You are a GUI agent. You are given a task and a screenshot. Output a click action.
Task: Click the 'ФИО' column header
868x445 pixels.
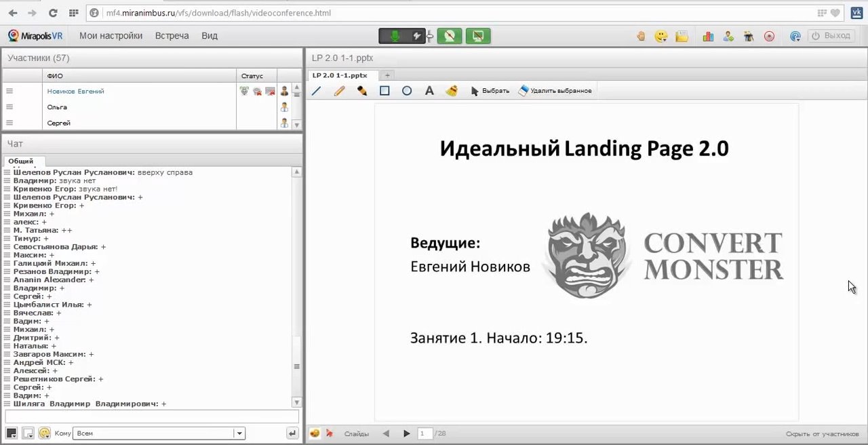coord(139,76)
